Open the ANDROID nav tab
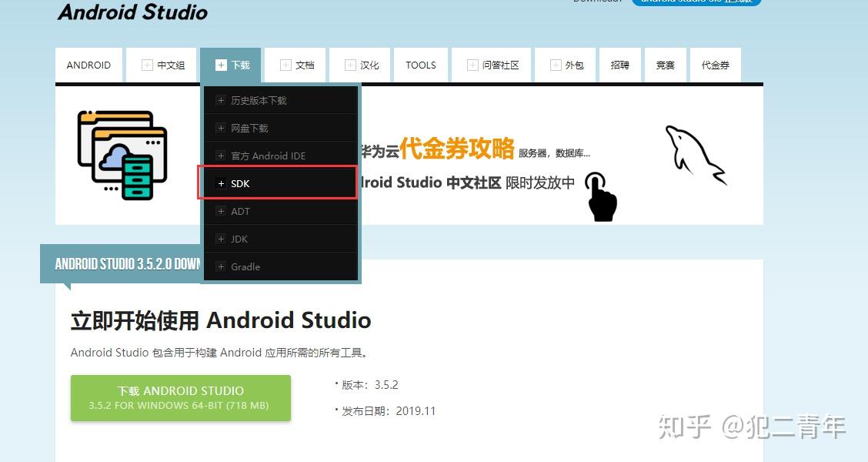Screen dimensions: 868x462 click(88, 65)
